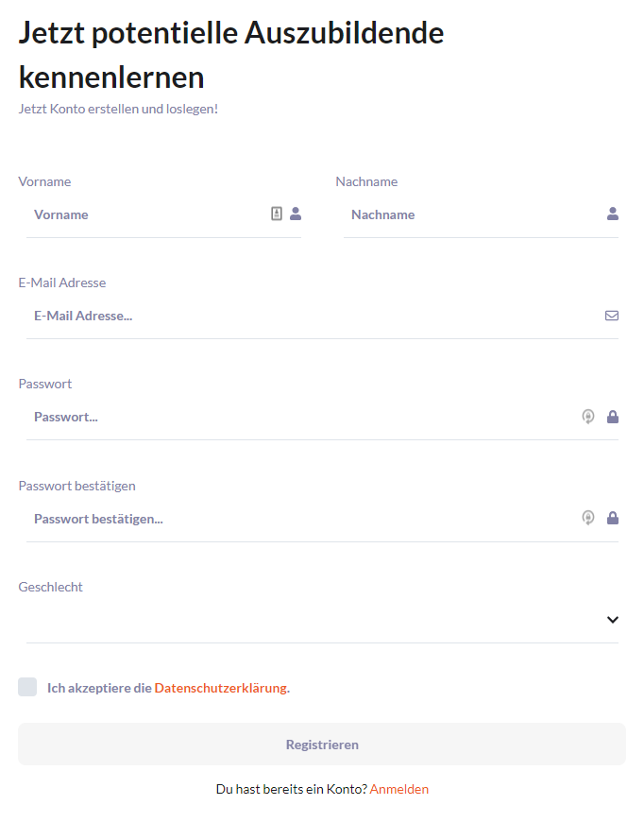Open the Datenschutzerklärung link

point(221,688)
